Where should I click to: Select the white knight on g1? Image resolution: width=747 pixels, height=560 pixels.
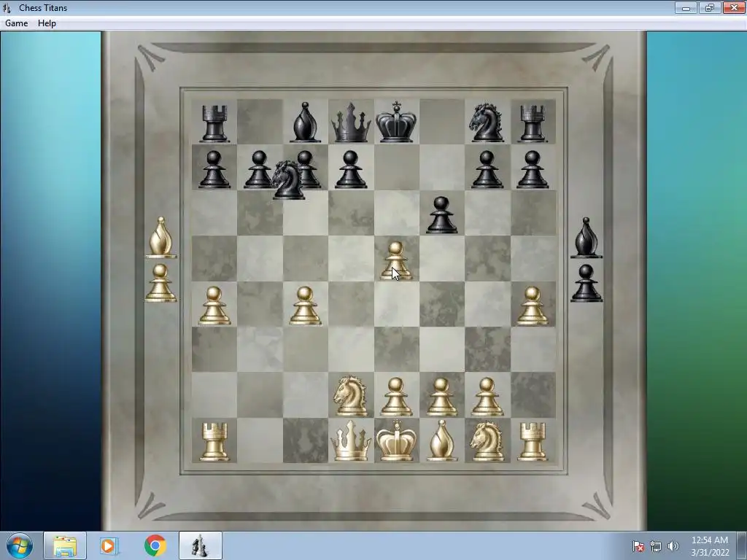point(487,441)
